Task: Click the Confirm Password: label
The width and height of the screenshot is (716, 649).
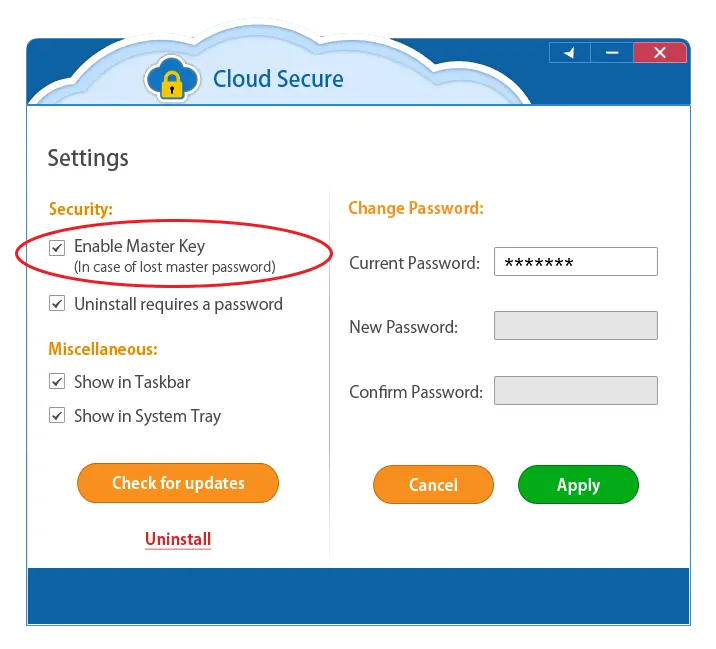Action: (x=416, y=392)
